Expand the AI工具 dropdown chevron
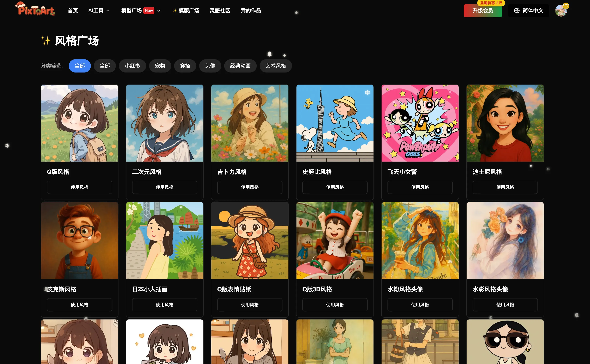Image resolution: width=590 pixels, height=364 pixels. [108, 11]
